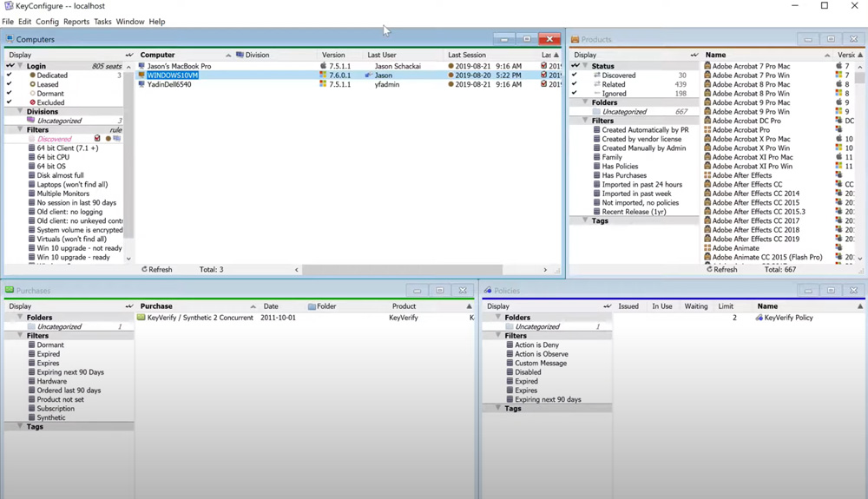Collapse the Folders section in Products

click(x=585, y=102)
